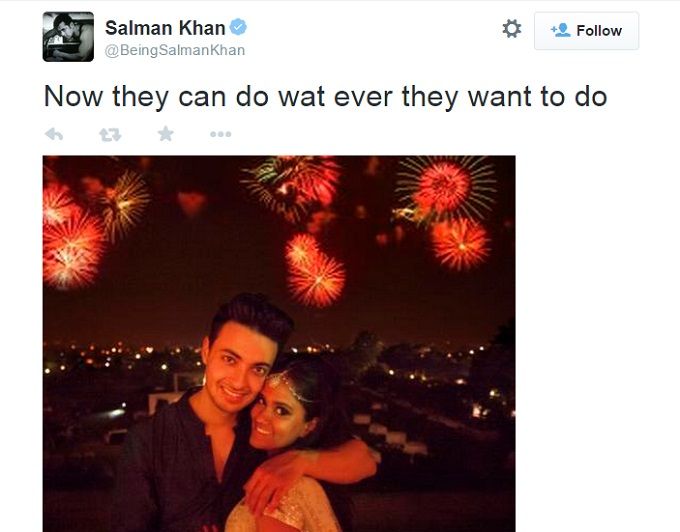The image size is (680, 532).
Task: Visit the @BeingSalmanKhan handle
Action: tap(175, 50)
